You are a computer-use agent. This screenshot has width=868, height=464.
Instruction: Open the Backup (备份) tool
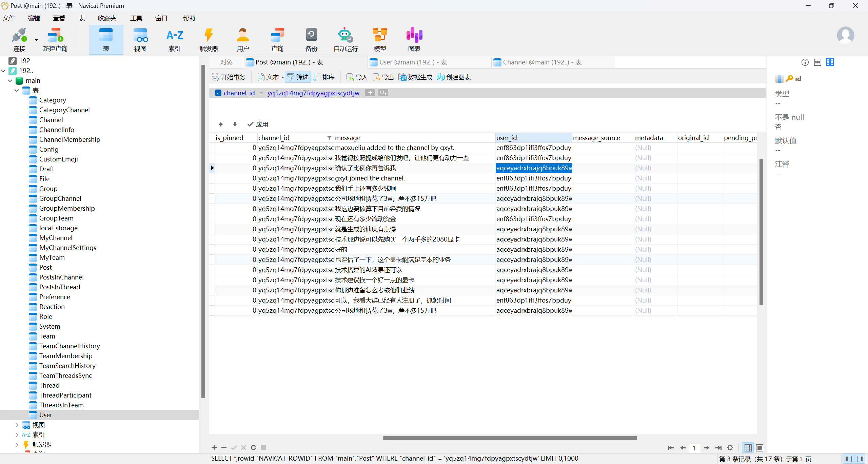point(311,35)
